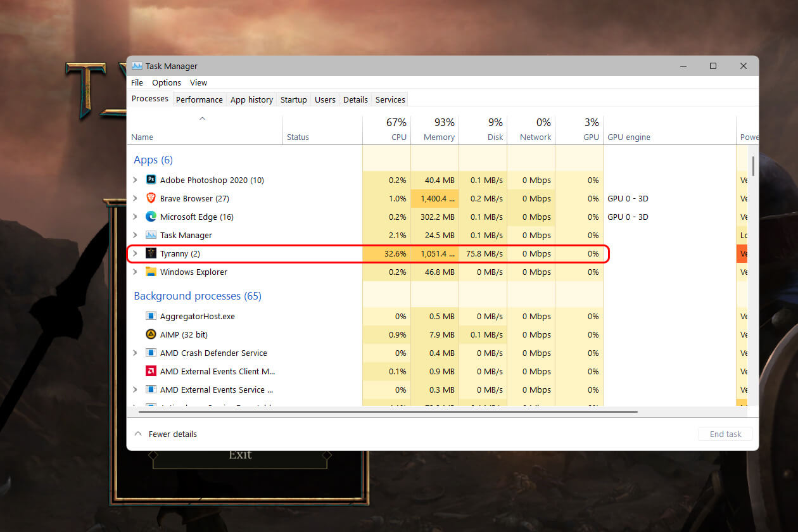The height and width of the screenshot is (532, 798).
Task: Click the Microsoft Edge icon
Action: tap(151, 217)
